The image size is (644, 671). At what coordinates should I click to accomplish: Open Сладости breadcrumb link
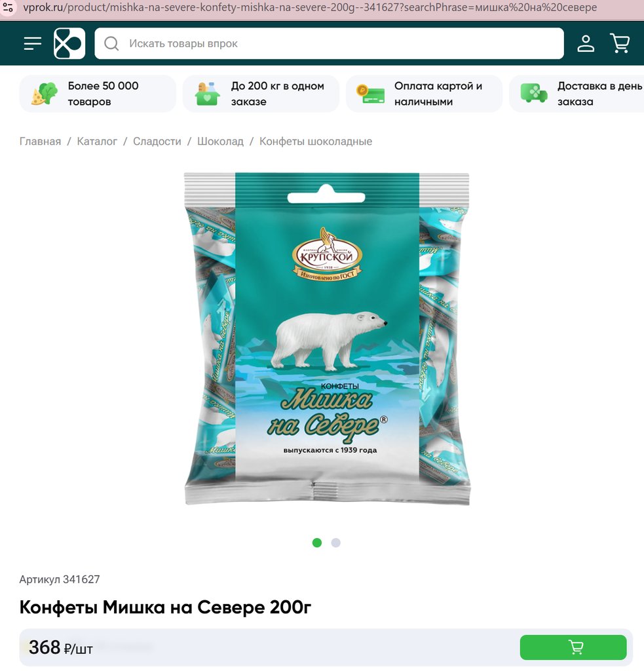pos(157,142)
